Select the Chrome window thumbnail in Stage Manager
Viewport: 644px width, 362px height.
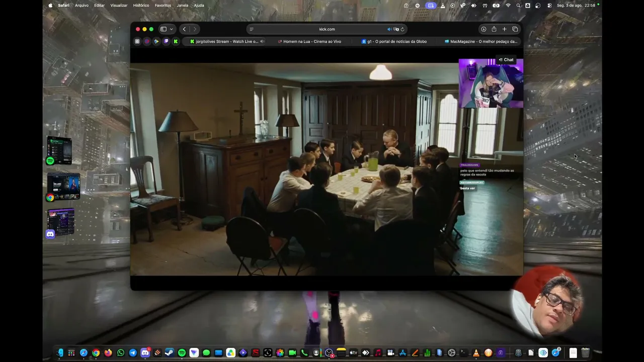63,187
